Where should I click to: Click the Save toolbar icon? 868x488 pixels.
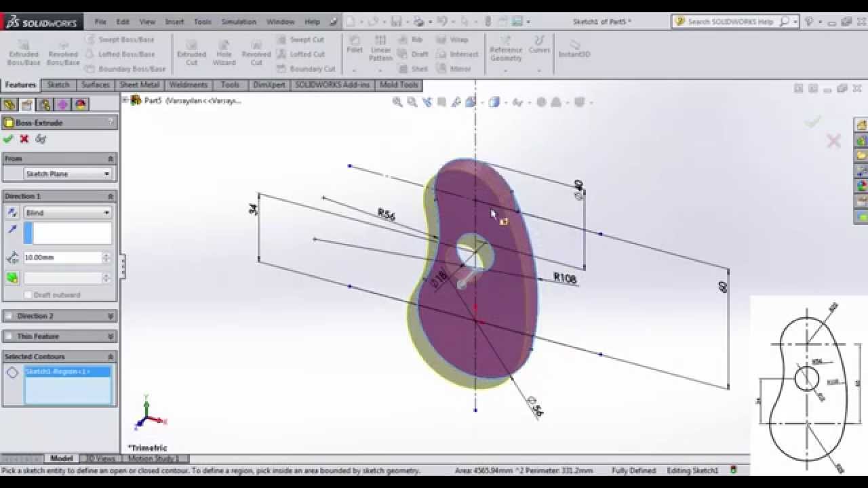(397, 22)
